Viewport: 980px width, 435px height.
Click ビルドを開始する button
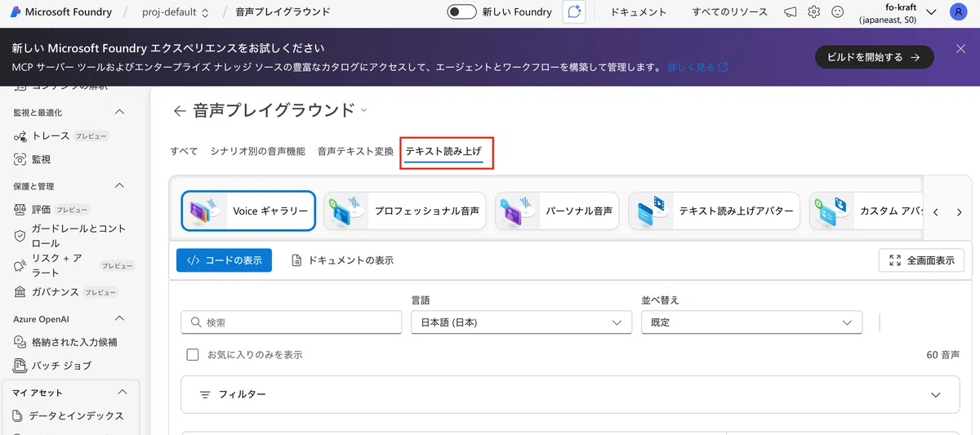874,57
